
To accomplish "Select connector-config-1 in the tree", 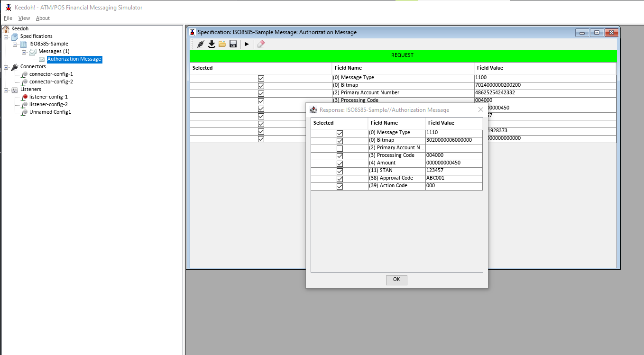I will [51, 74].
